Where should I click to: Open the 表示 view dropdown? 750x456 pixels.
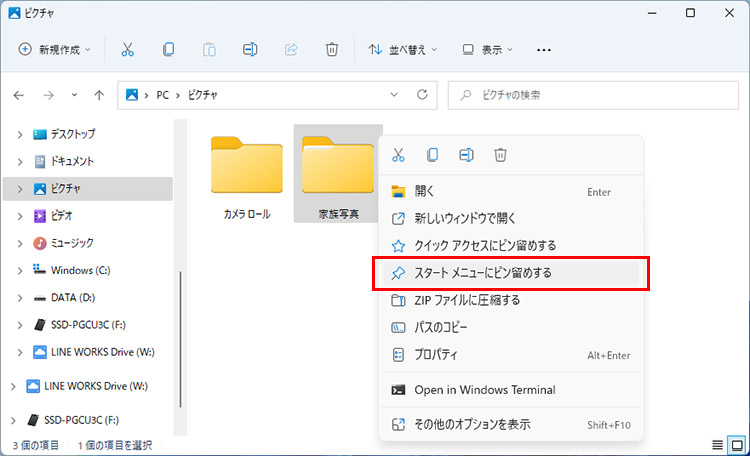pos(487,49)
